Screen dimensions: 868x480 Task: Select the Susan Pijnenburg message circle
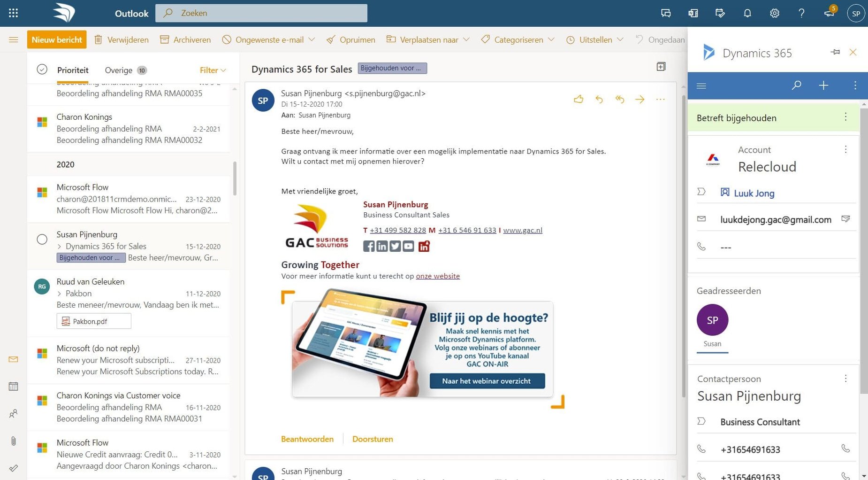[42, 240]
